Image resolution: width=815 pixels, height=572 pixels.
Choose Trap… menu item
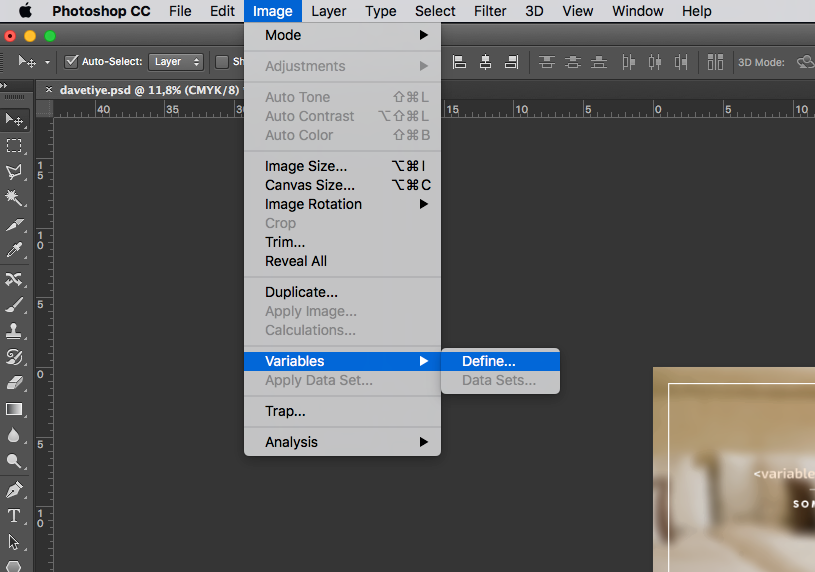point(343,411)
